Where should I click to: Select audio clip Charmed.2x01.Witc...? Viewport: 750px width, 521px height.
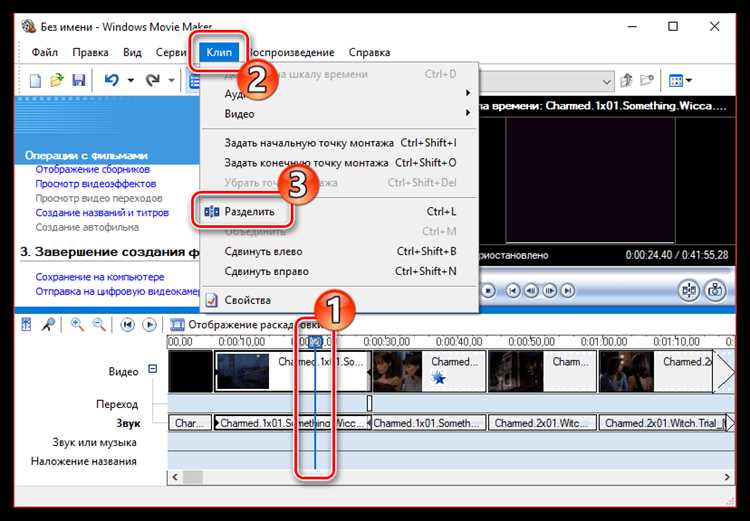(542, 423)
